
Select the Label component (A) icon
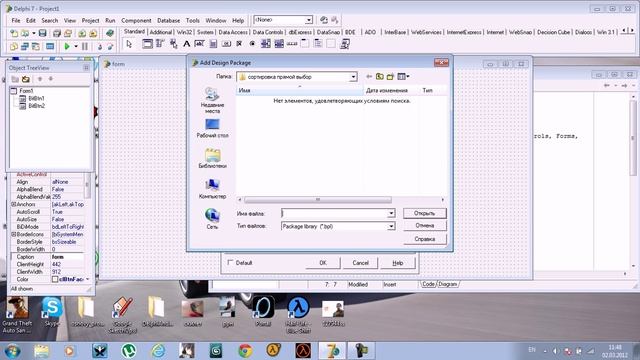186,44
